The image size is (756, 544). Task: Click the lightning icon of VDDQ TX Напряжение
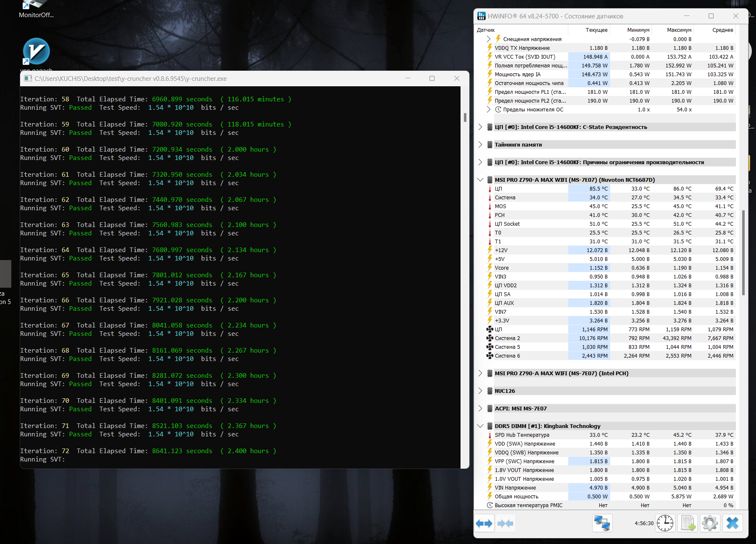point(489,48)
